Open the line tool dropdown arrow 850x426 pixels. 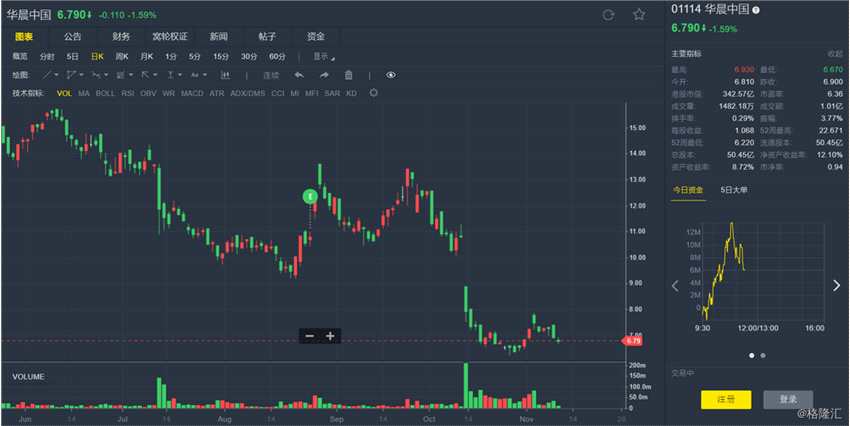coord(57,75)
